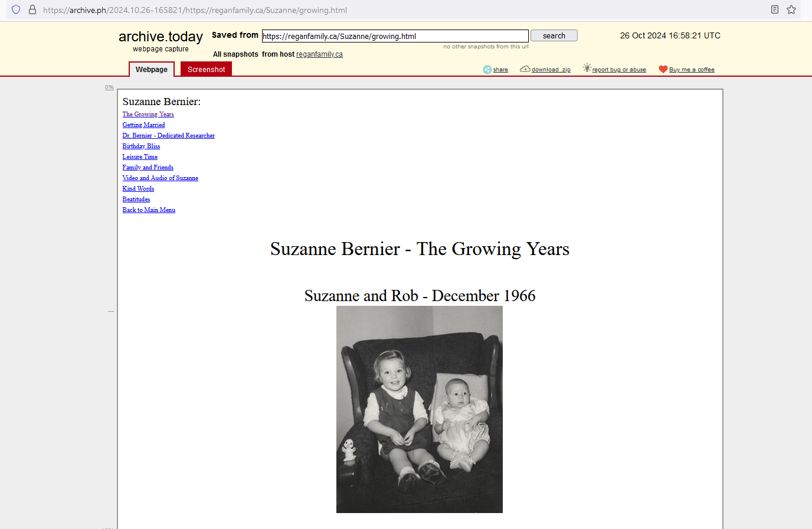Click the 'All snapshots' label
The image size is (812, 529).
tap(235, 54)
